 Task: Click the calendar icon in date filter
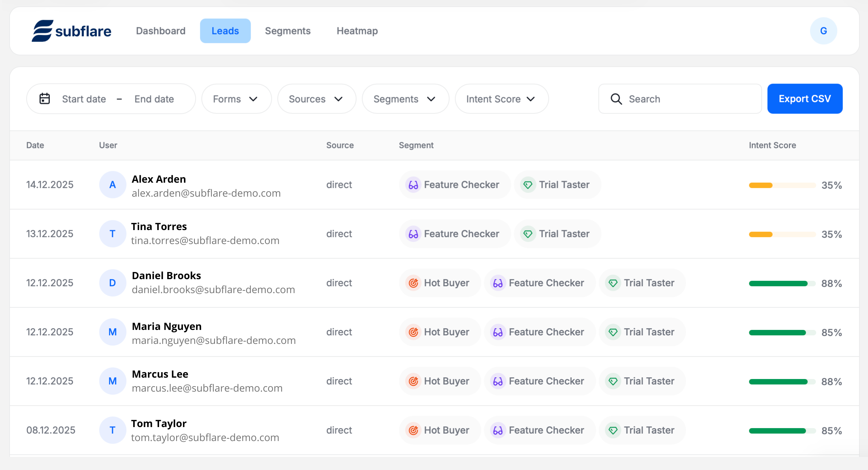pyautogui.click(x=45, y=99)
